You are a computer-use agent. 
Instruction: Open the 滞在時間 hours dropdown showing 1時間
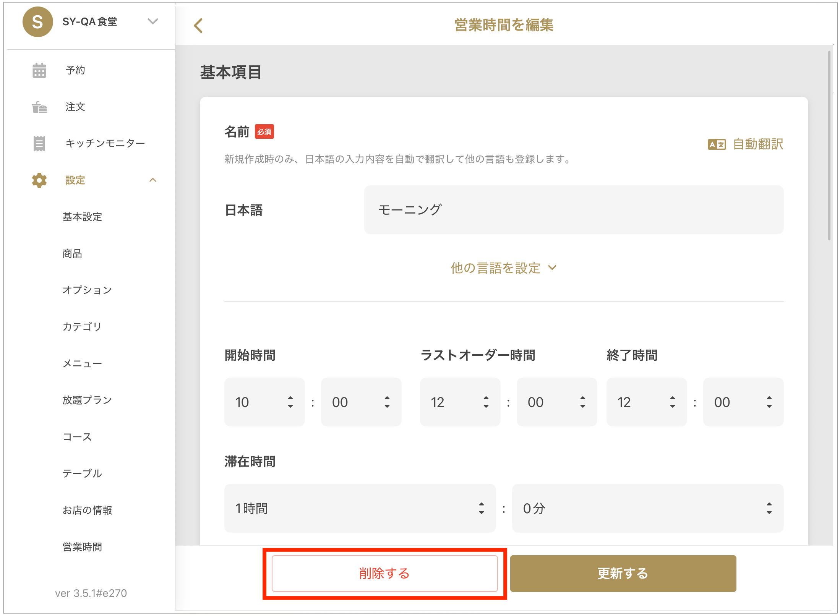coord(360,508)
